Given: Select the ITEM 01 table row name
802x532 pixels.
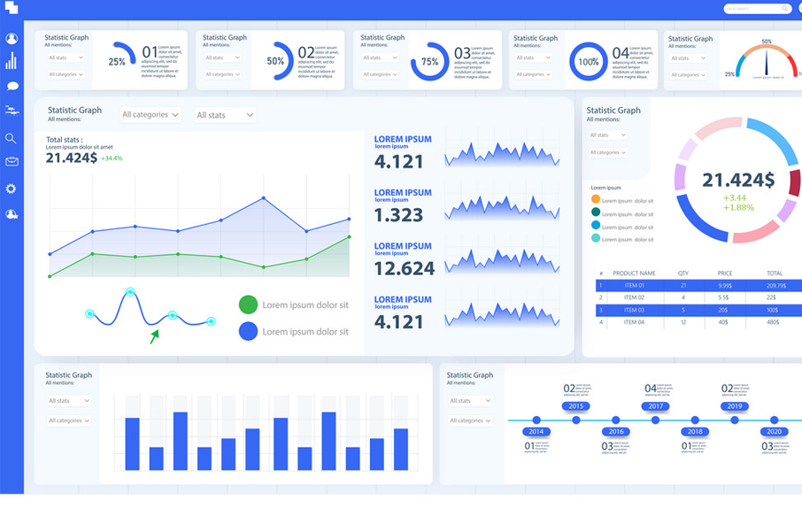Looking at the screenshot, I should 634,285.
